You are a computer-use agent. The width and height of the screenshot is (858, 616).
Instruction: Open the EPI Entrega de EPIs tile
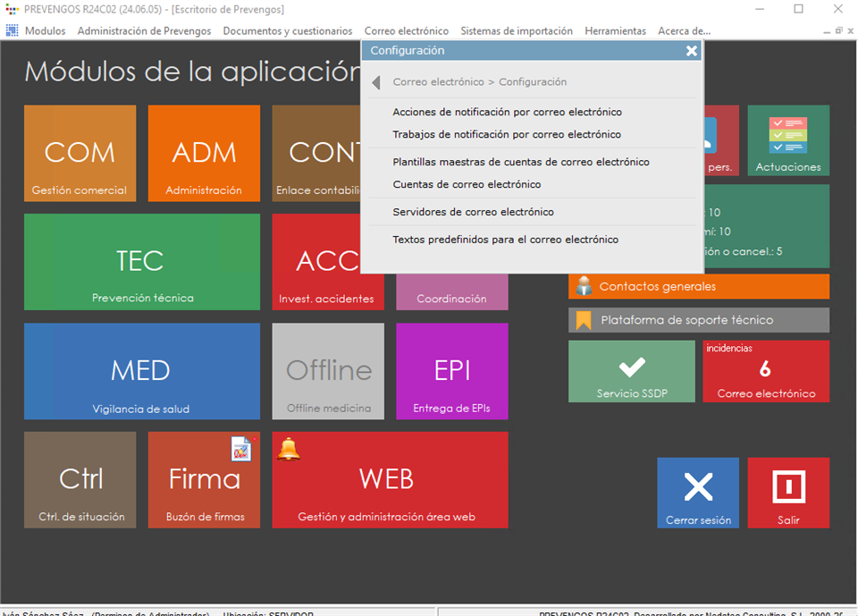[x=451, y=371]
